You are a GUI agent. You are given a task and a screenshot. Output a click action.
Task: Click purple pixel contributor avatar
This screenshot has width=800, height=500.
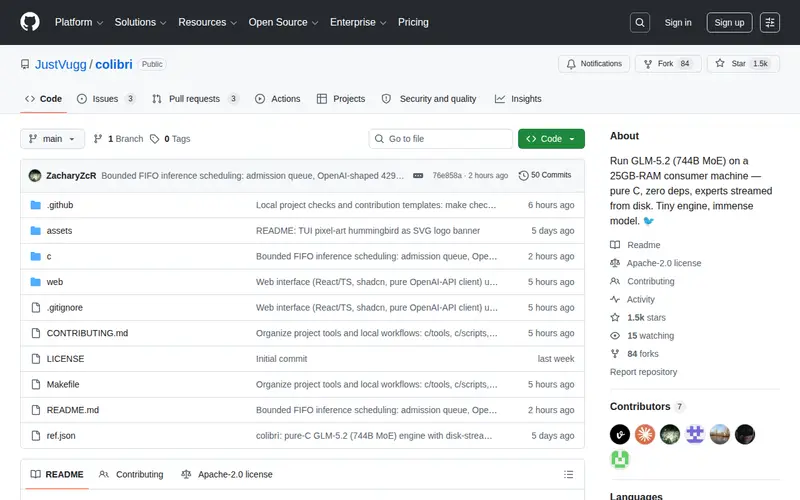(695, 435)
